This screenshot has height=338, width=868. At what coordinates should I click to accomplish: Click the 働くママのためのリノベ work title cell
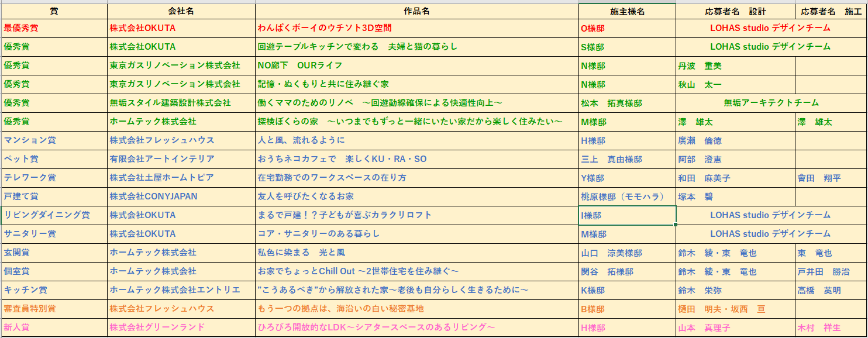click(417, 103)
